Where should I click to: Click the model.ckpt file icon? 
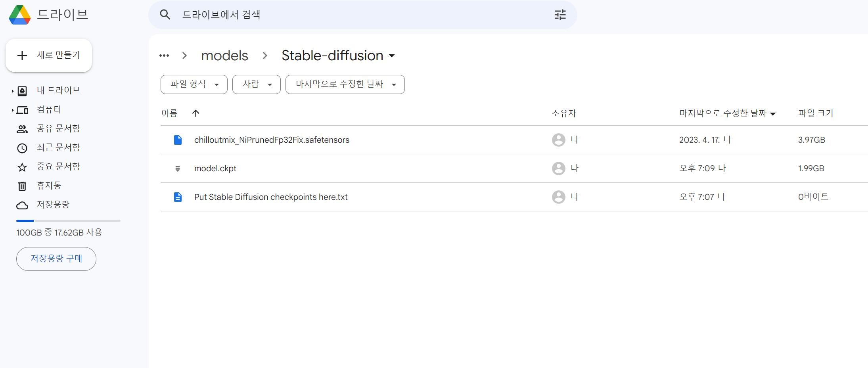pyautogui.click(x=178, y=169)
